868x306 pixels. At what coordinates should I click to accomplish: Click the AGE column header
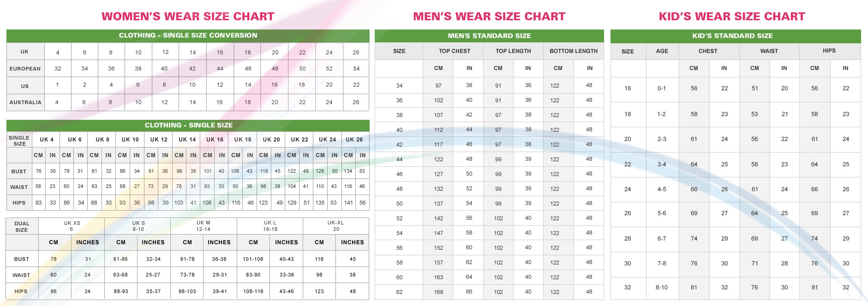coord(662,51)
